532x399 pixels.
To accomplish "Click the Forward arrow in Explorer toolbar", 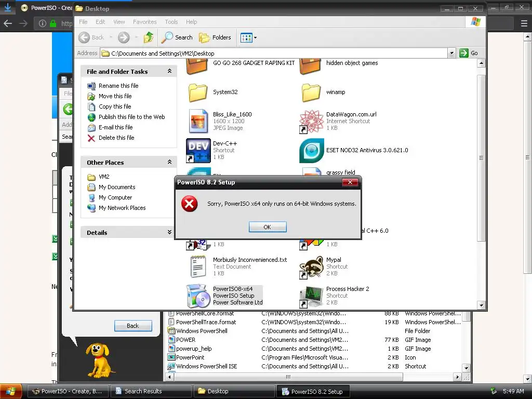I will (124, 37).
